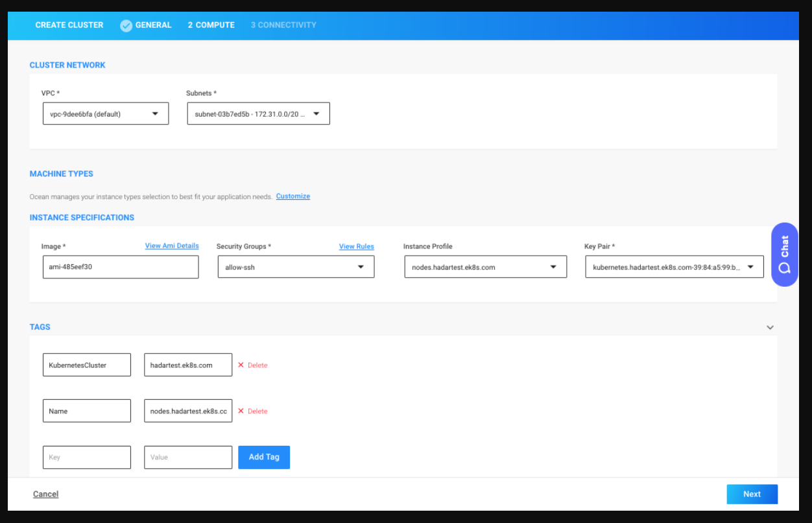Screen dimensions: 812x523
Task: Switch to the Connectivity step
Action: click(283, 25)
